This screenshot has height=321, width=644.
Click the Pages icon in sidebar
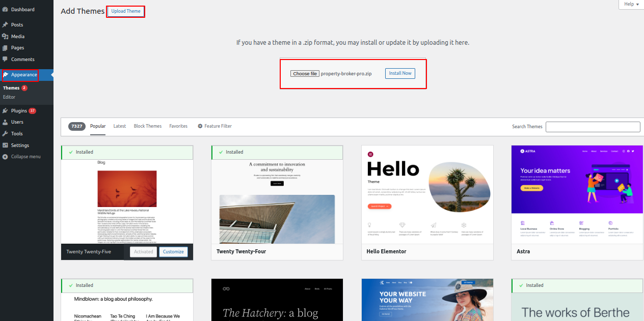(5, 48)
